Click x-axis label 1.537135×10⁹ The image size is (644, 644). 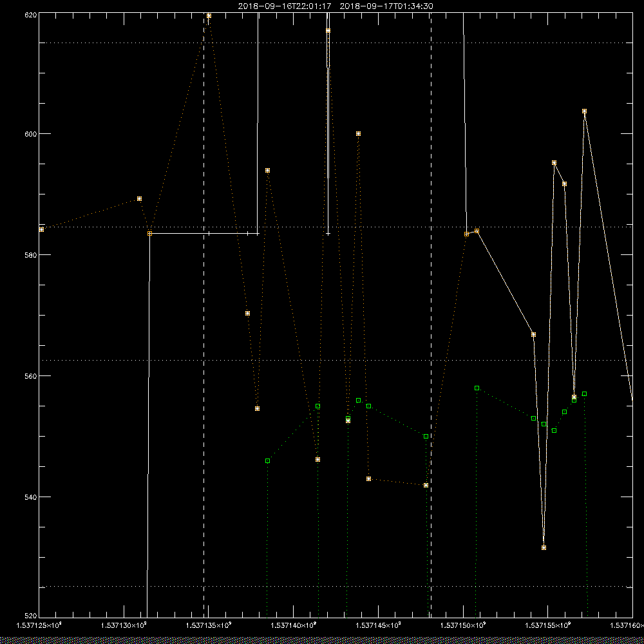click(x=209, y=625)
